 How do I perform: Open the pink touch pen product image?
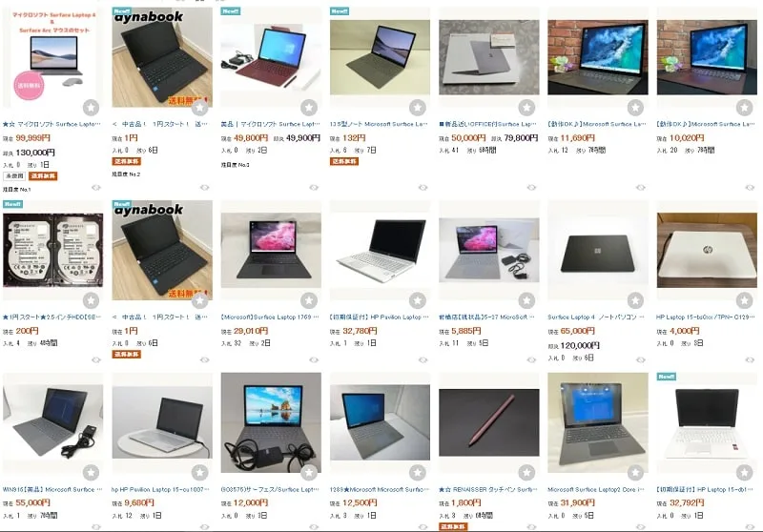click(x=489, y=422)
